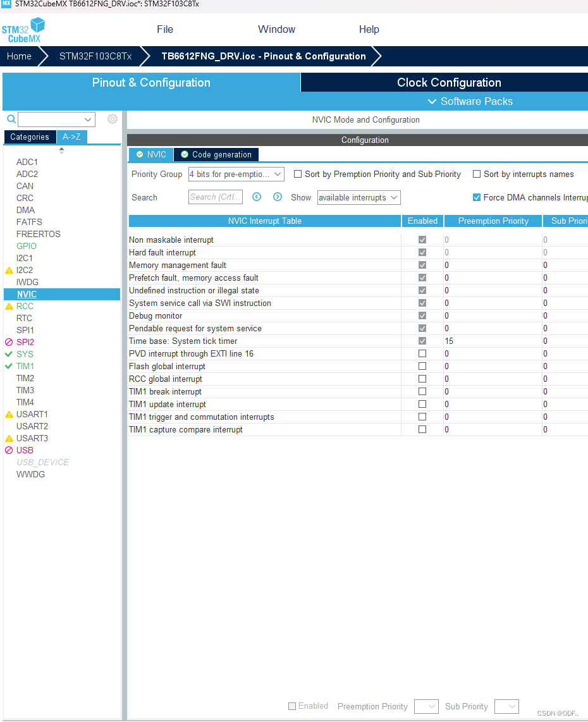Click the USART3 warning triangle icon
Viewport: 588px width, 722px height.
click(9, 438)
